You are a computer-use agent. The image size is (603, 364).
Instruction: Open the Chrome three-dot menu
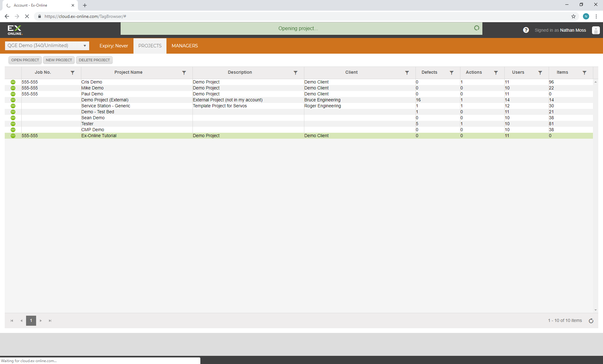596,16
